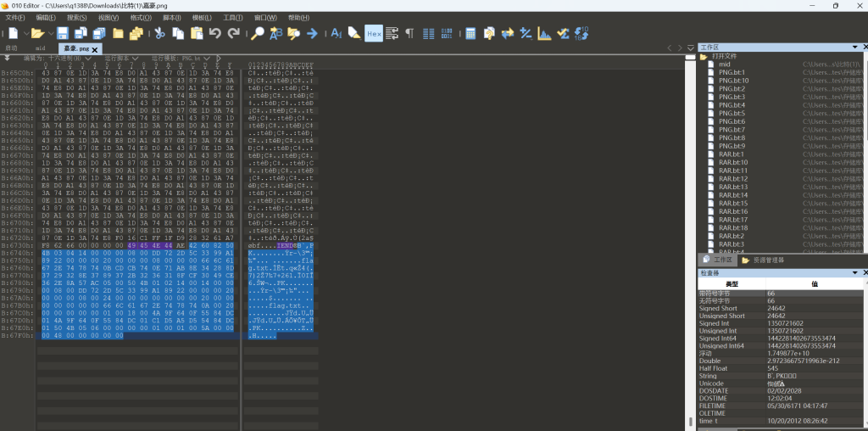Switch to the mid file tab
Viewport: 868px width, 431px height.
click(40, 48)
